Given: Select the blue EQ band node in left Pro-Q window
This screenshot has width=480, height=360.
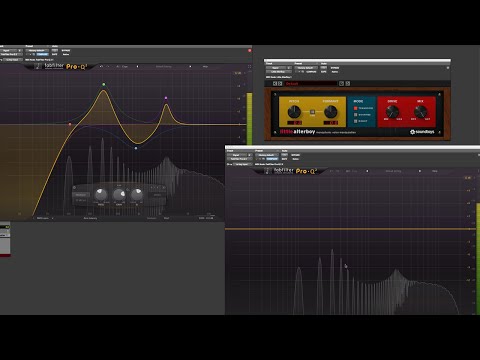Looking at the screenshot, I should pos(136,148).
